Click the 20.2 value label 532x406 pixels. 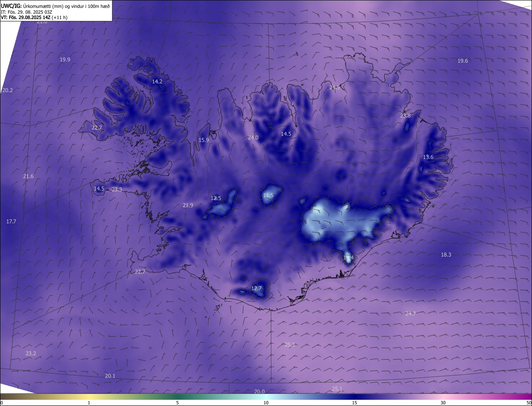pyautogui.click(x=7, y=90)
